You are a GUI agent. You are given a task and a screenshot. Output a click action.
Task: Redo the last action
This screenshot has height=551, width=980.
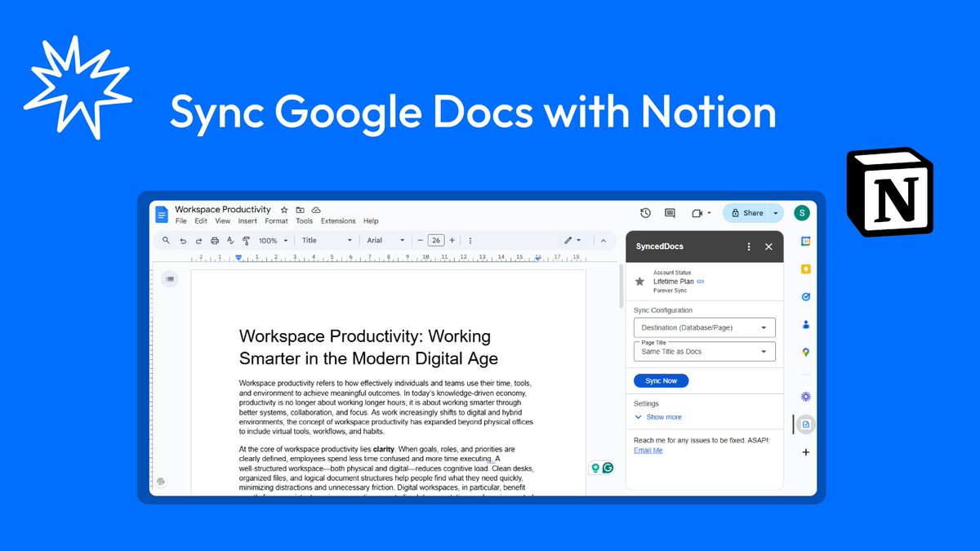tap(198, 241)
